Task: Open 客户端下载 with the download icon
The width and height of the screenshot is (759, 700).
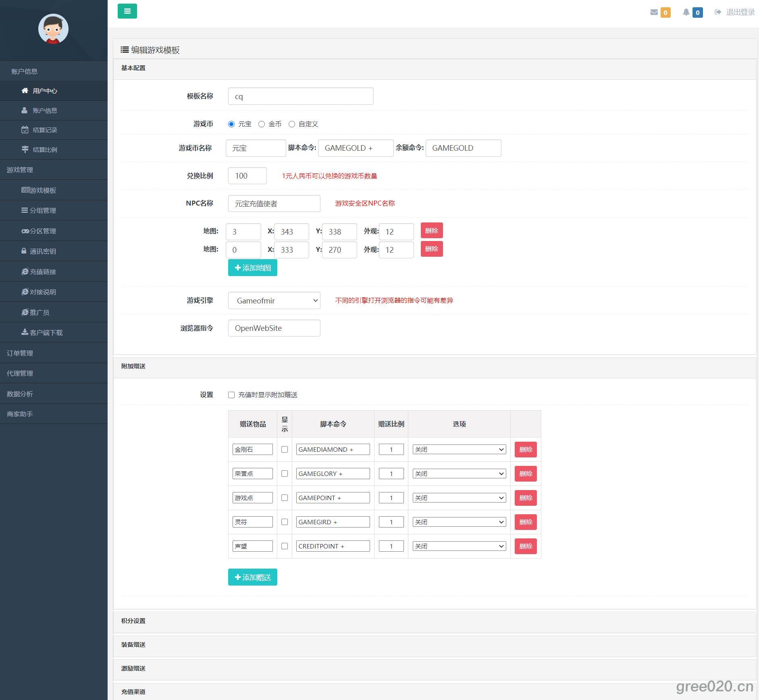Action: point(46,333)
